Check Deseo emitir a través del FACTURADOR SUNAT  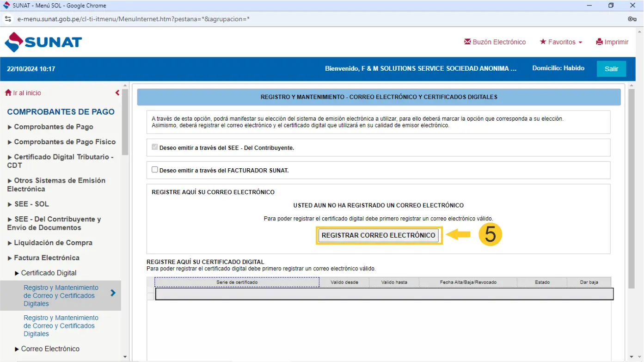[x=155, y=170]
